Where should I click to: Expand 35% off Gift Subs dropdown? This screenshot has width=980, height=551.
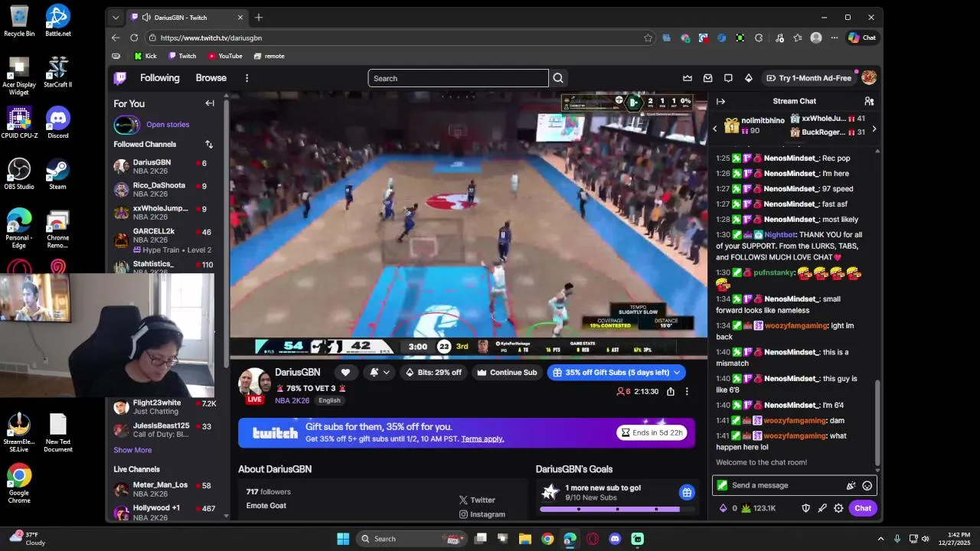[x=677, y=373]
